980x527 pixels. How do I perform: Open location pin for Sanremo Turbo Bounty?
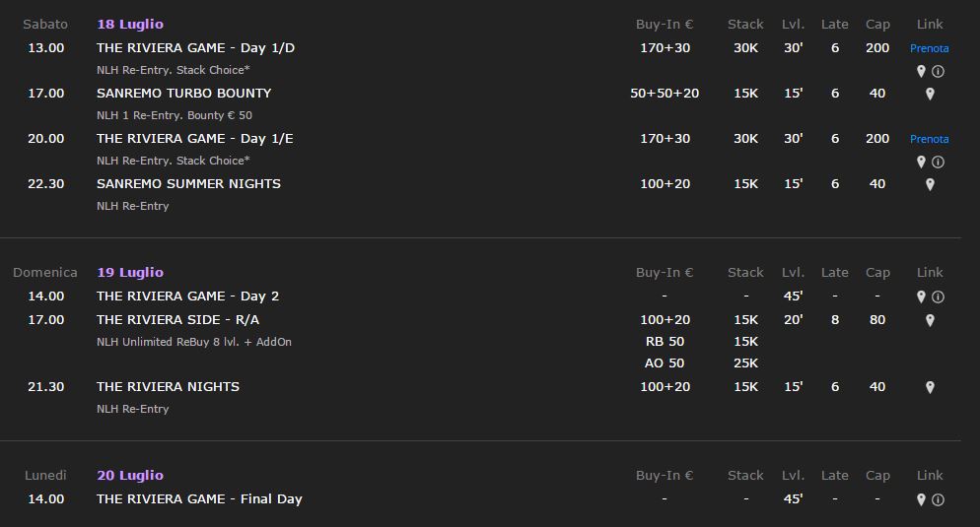(930, 94)
